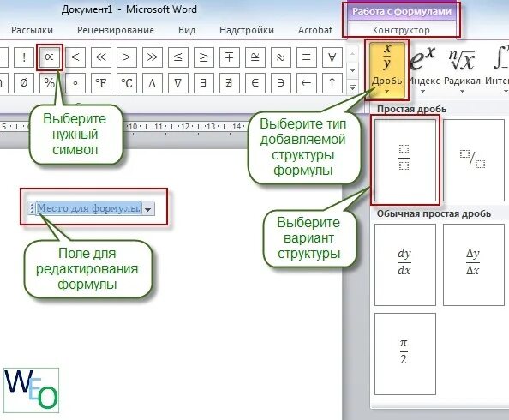Insert the degrees Celsius symbol
The width and height of the screenshot is (509, 420).
coord(126,83)
